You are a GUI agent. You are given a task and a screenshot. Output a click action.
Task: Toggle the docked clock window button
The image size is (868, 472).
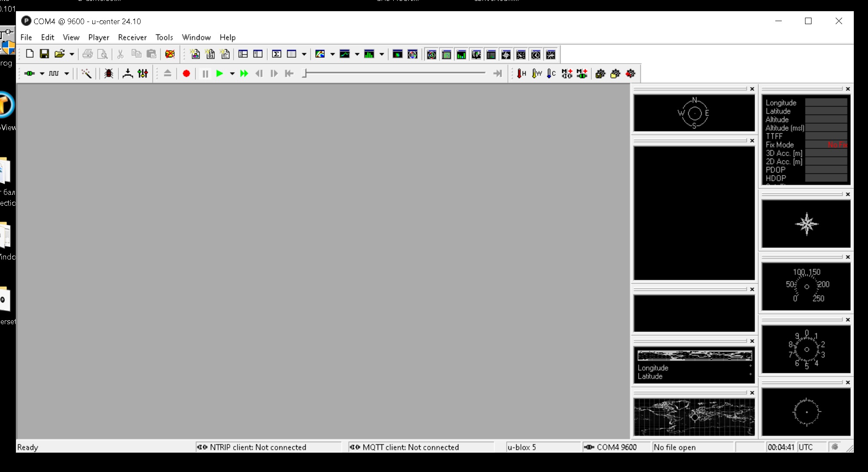point(536,55)
